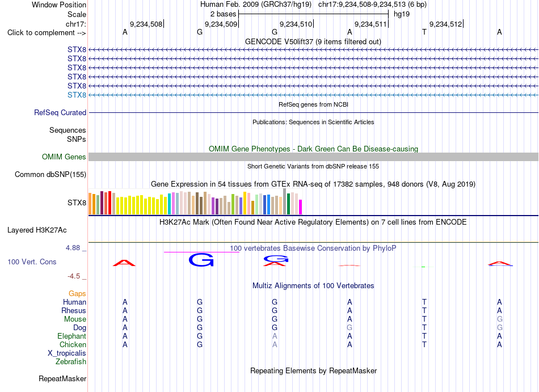Click the '-4.5' conservation scale value
Image resolution: width=539 pixels, height=392 pixels.
pyautogui.click(x=74, y=276)
